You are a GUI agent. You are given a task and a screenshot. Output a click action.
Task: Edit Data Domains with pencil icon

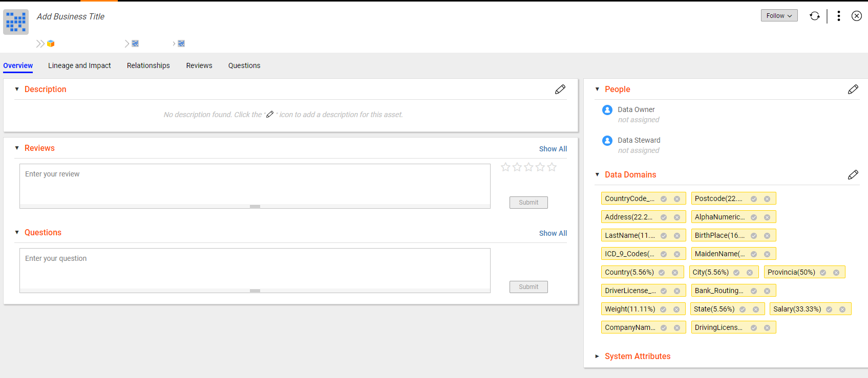[853, 175]
